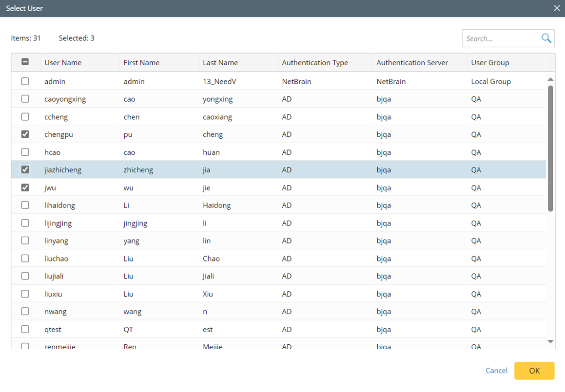
Task: Click the User Group column header
Action: 490,63
